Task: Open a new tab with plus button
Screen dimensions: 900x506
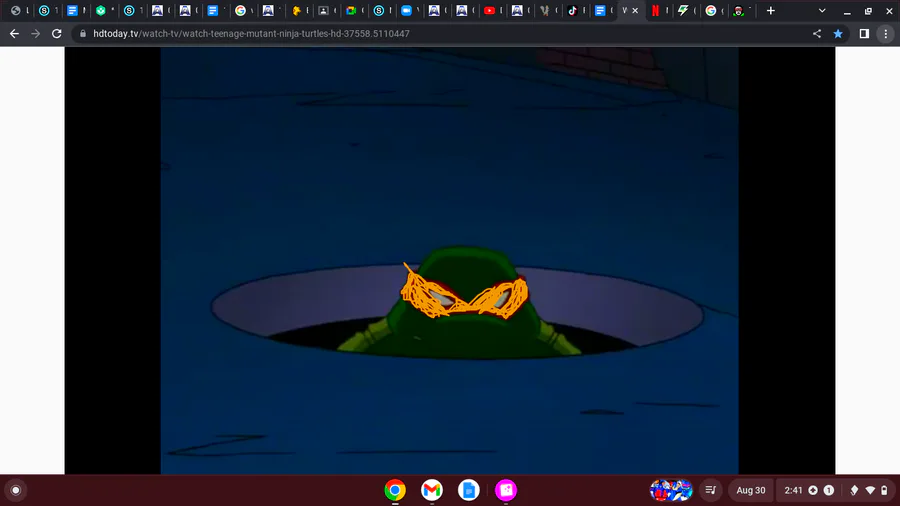Action: (x=770, y=10)
